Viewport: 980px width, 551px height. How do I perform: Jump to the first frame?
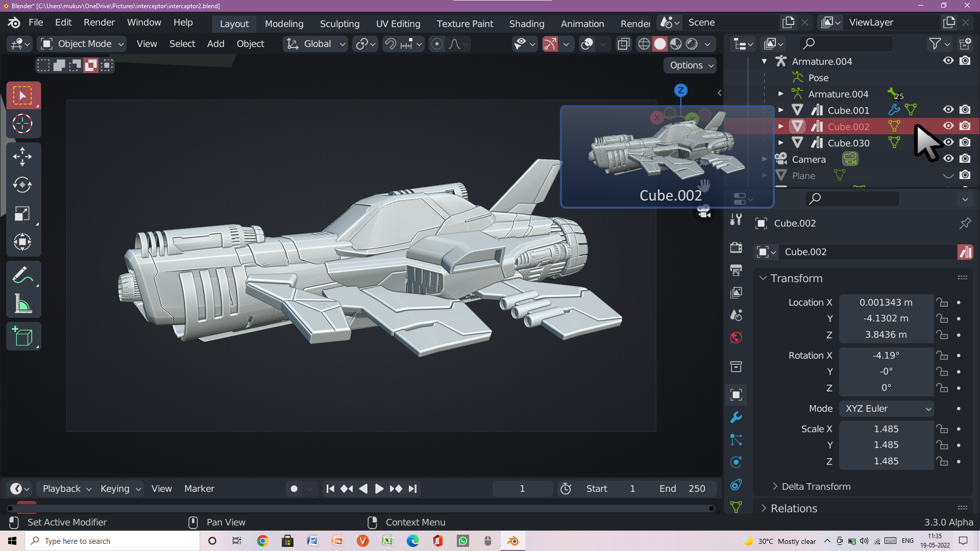330,489
